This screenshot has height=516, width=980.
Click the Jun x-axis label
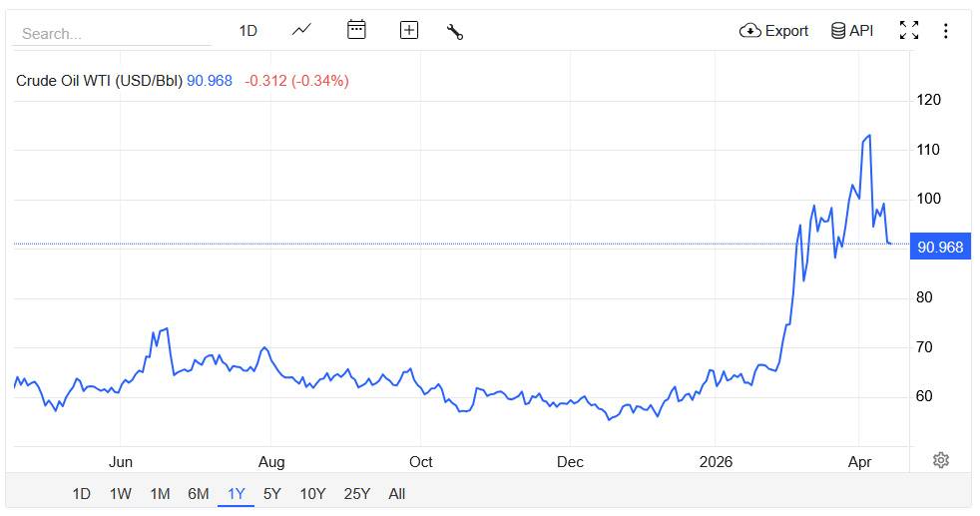121,462
